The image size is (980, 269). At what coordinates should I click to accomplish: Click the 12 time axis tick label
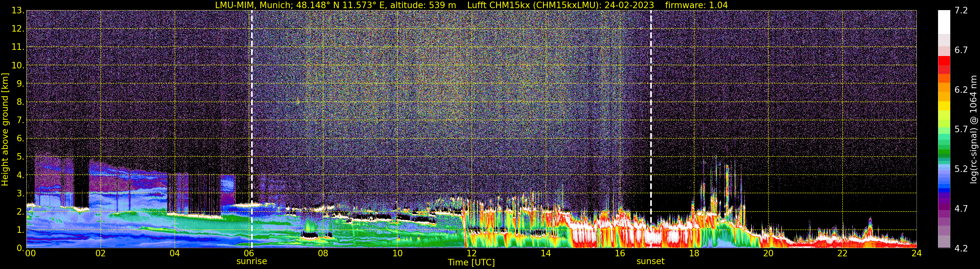coord(471,253)
